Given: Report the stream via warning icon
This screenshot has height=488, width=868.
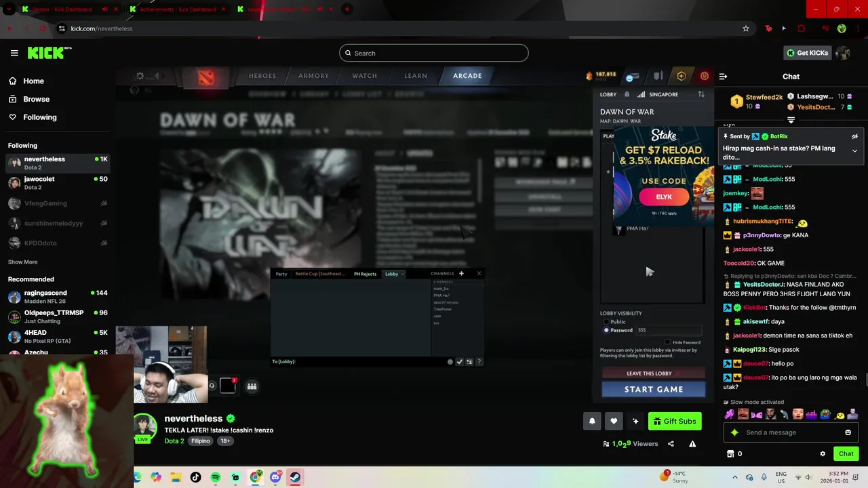Looking at the screenshot, I should (x=692, y=444).
